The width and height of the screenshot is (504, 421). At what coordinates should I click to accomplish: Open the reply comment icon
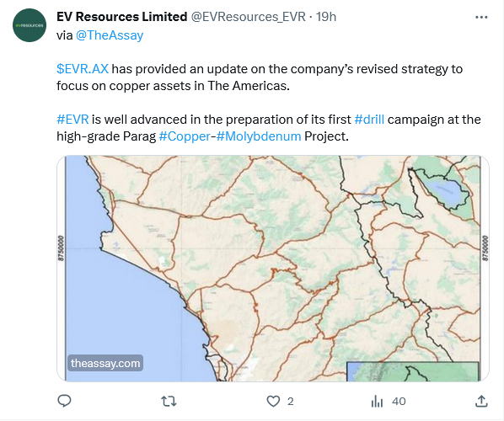(x=64, y=401)
